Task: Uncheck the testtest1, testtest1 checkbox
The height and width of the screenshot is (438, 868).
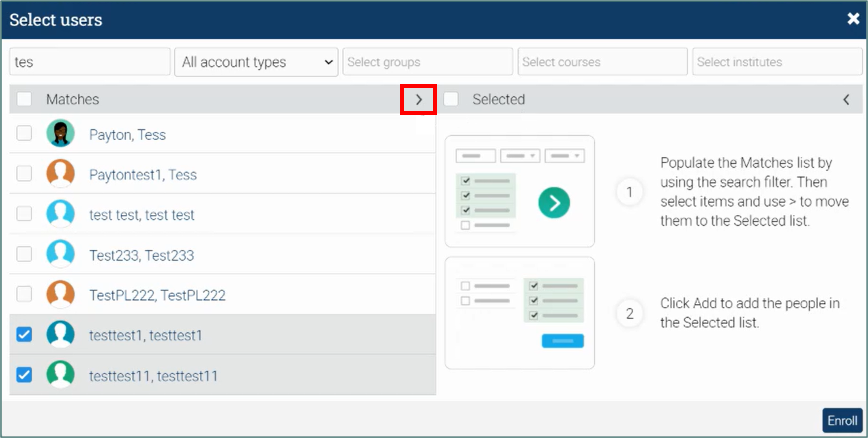Action: click(24, 335)
